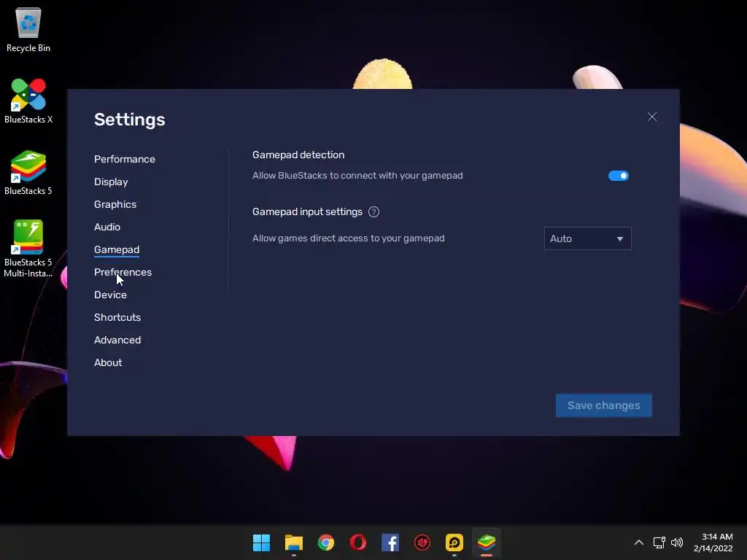Viewport: 747px width, 560px height.
Task: Click the Save changes button
Action: pyautogui.click(x=603, y=405)
